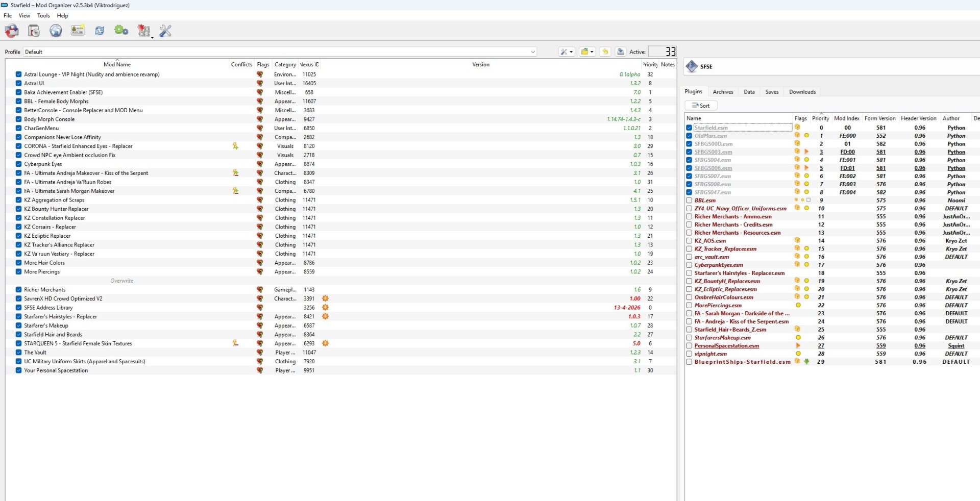This screenshot has height=501, width=980.
Task: Click green arrow flag on BlueprintShips-Starfield.esm row
Action: [807, 362]
